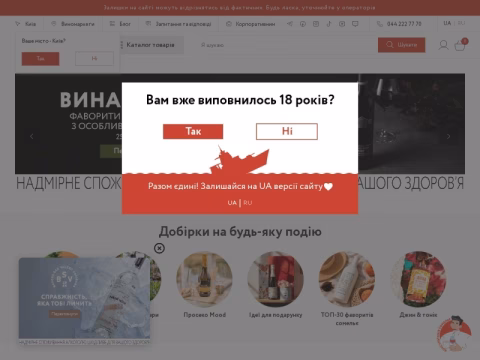Screen dimensions: 480x360
Task: Click the red Шукати search button
Action: point(401,45)
